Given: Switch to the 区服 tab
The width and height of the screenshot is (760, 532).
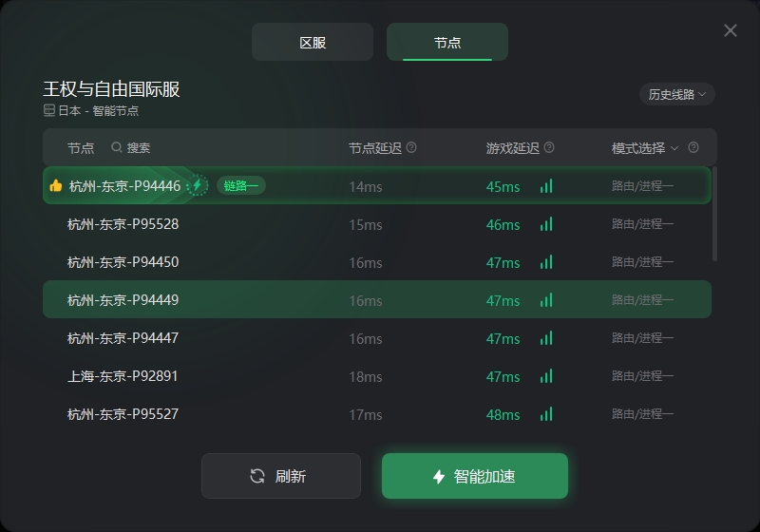Looking at the screenshot, I should pos(313,42).
